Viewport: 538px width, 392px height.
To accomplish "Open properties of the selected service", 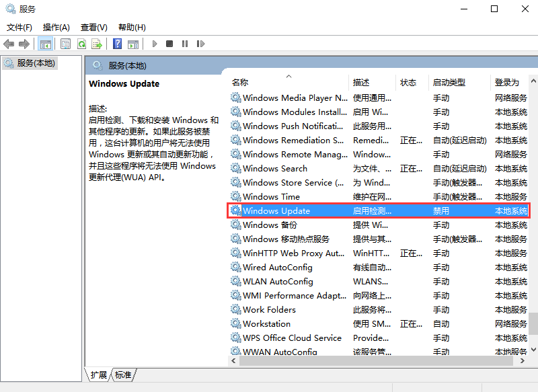I will (64, 44).
